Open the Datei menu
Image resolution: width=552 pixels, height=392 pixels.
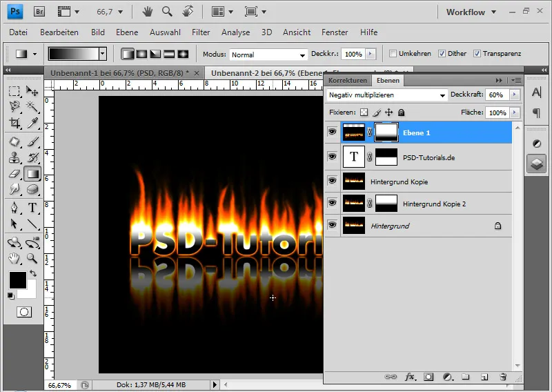tap(19, 32)
